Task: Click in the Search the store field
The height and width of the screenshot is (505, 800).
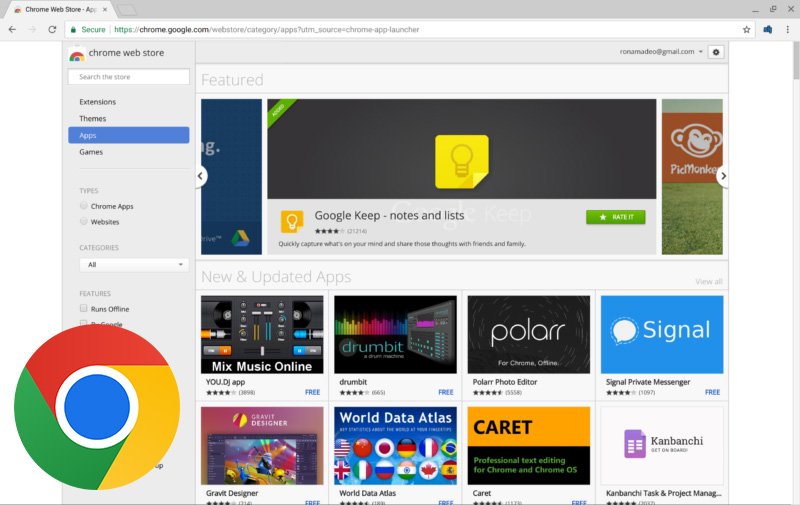Action: point(129,77)
